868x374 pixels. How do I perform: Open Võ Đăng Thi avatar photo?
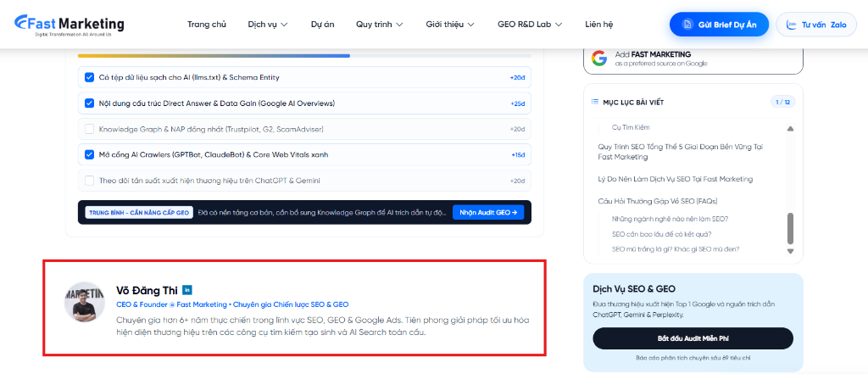coord(85,302)
